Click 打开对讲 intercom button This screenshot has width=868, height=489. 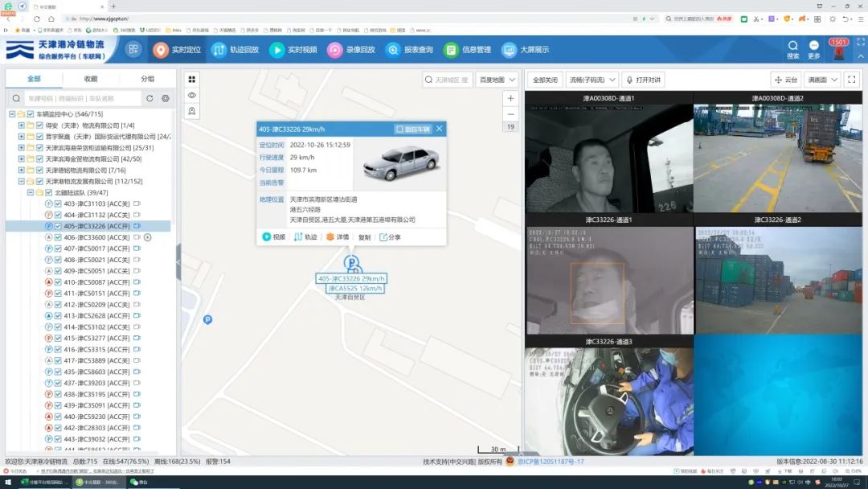coord(643,80)
